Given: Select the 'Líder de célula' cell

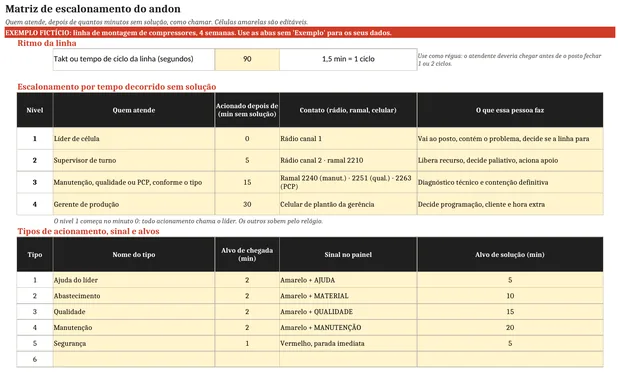Looking at the screenshot, I should (134, 139).
